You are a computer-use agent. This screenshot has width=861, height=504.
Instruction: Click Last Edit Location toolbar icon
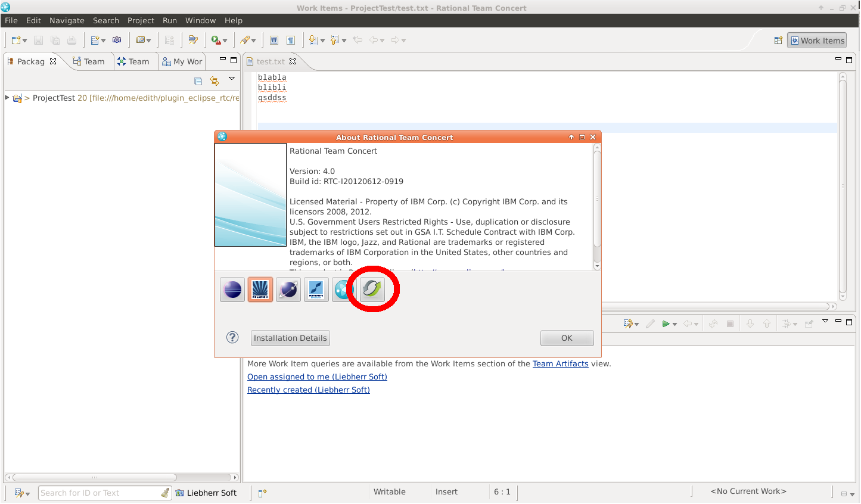pyautogui.click(x=358, y=41)
